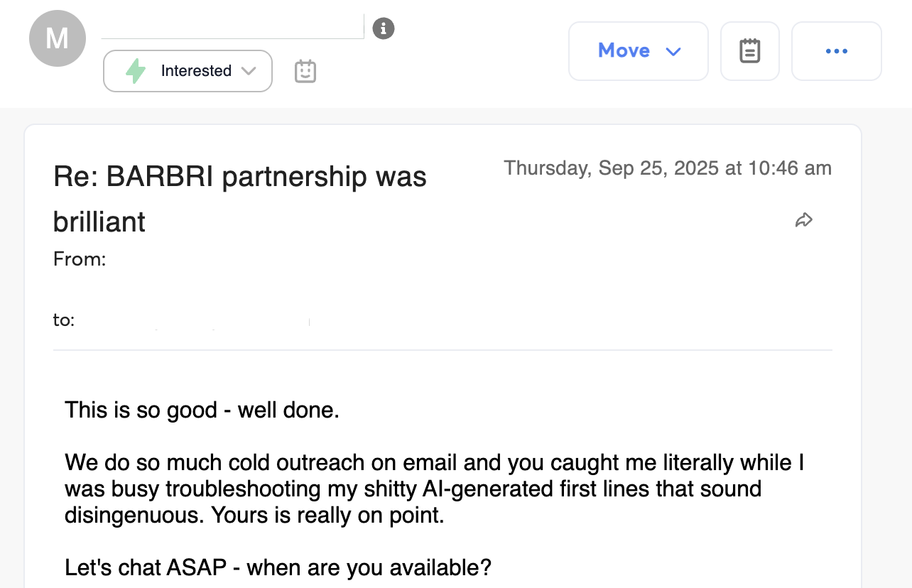Click the notes clipboard icon in the top toolbar
The image size is (912, 588).
750,50
